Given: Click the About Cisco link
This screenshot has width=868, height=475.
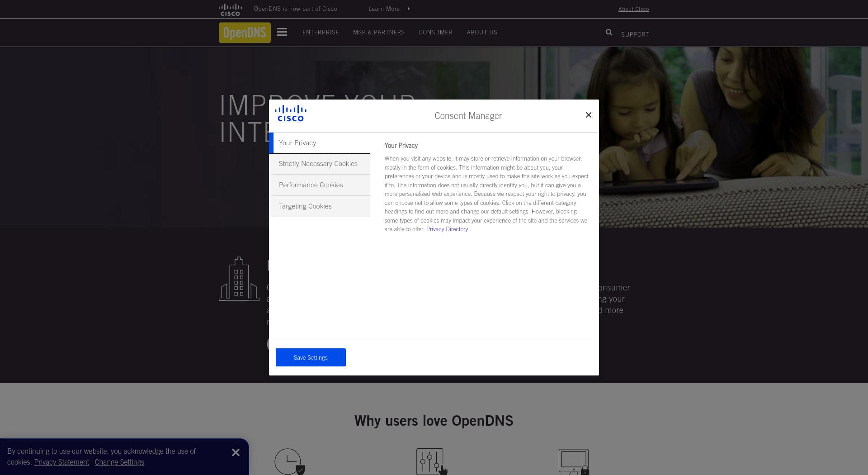Looking at the screenshot, I should (x=633, y=9).
